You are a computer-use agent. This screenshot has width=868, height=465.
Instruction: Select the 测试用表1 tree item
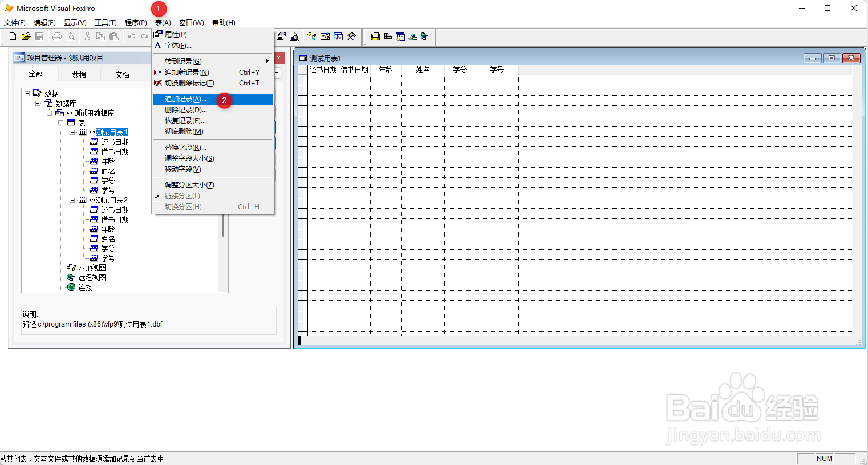pos(112,132)
